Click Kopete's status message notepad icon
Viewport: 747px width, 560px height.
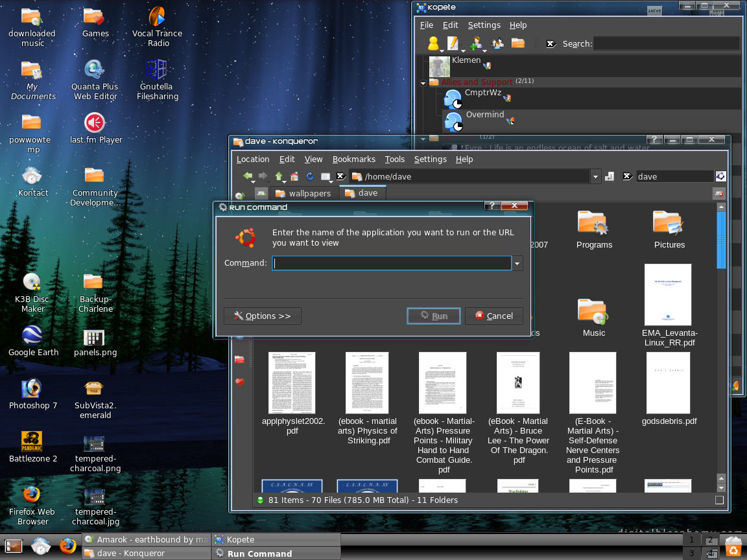[x=453, y=43]
